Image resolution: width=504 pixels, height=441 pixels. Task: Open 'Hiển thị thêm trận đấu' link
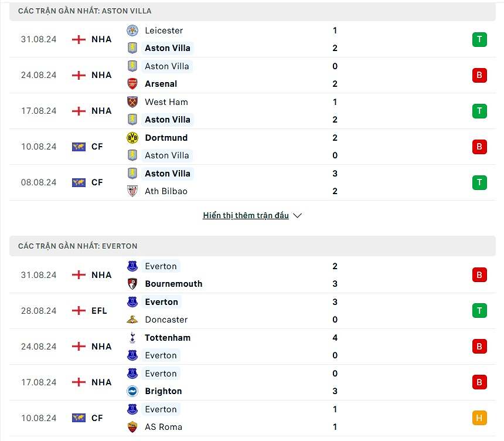coord(246,216)
